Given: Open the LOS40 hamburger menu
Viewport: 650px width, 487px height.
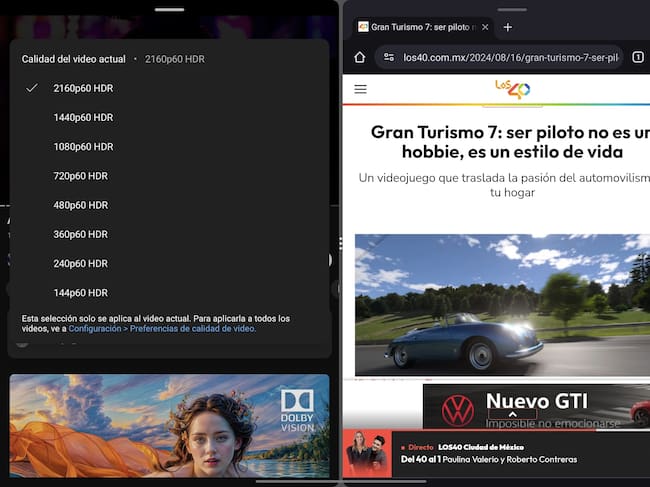Looking at the screenshot, I should [361, 89].
